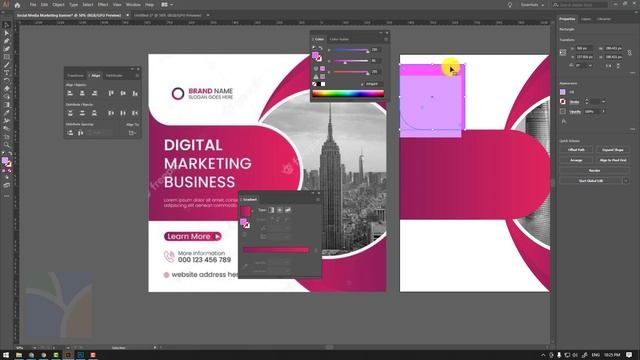The width and height of the screenshot is (640, 360).
Task: Toggle fill/stroke in the Color panel
Action: 317,57
